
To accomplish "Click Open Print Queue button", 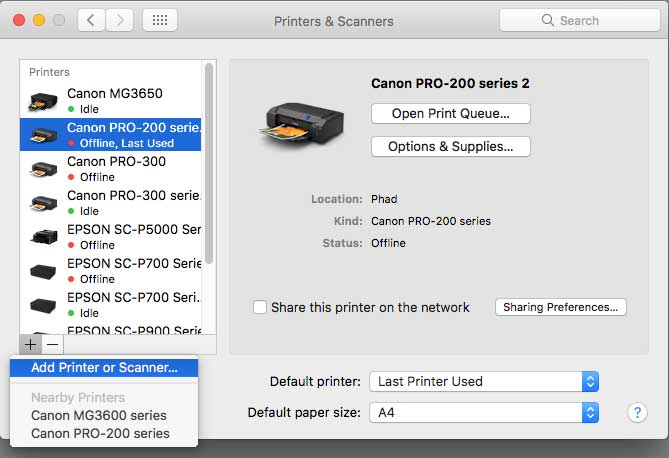I will [x=451, y=114].
